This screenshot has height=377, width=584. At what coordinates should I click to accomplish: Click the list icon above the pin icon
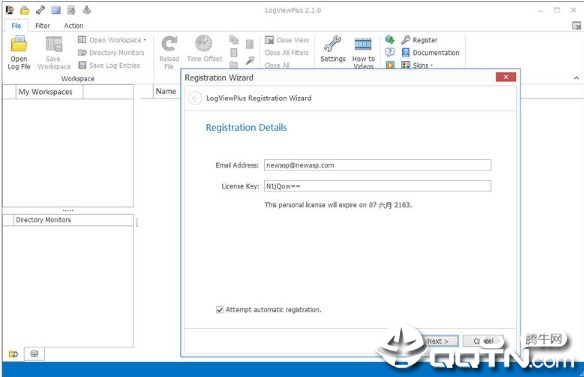coord(250,44)
